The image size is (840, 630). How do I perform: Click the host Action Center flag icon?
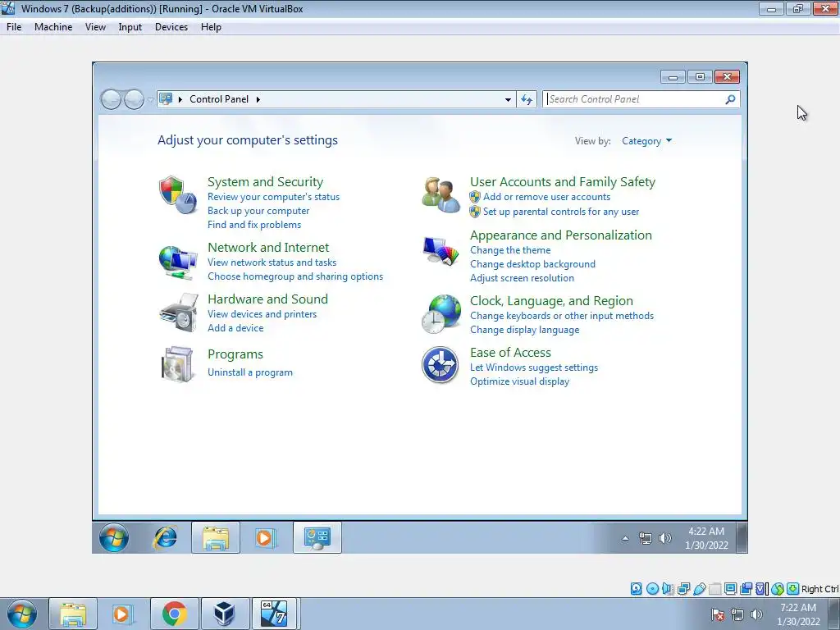[718, 615]
